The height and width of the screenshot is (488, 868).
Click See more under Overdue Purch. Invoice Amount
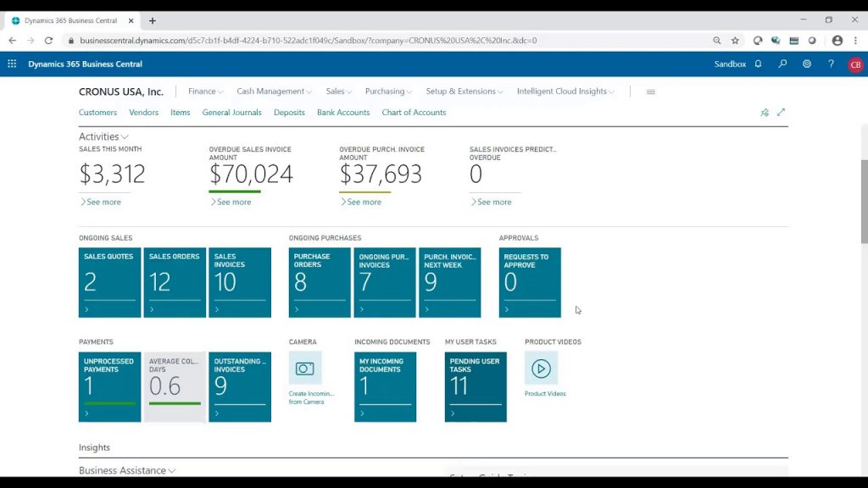click(361, 202)
